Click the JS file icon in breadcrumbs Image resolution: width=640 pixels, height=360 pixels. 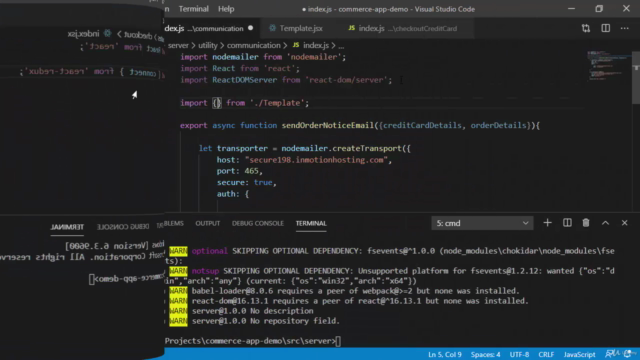pyautogui.click(x=296, y=45)
